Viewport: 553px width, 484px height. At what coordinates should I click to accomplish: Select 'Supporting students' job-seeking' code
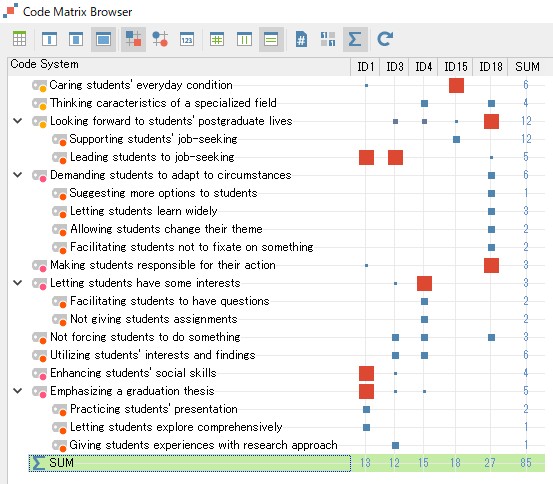pos(153,139)
